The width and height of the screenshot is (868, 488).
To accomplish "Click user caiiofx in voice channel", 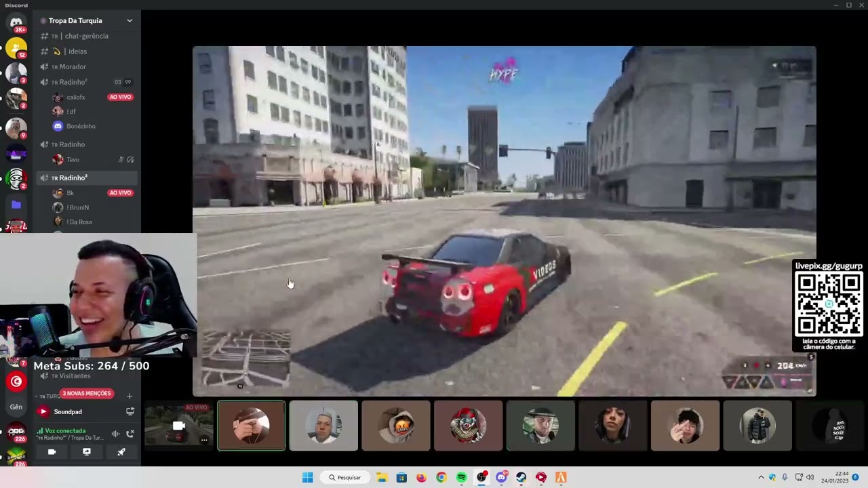I will click(76, 97).
